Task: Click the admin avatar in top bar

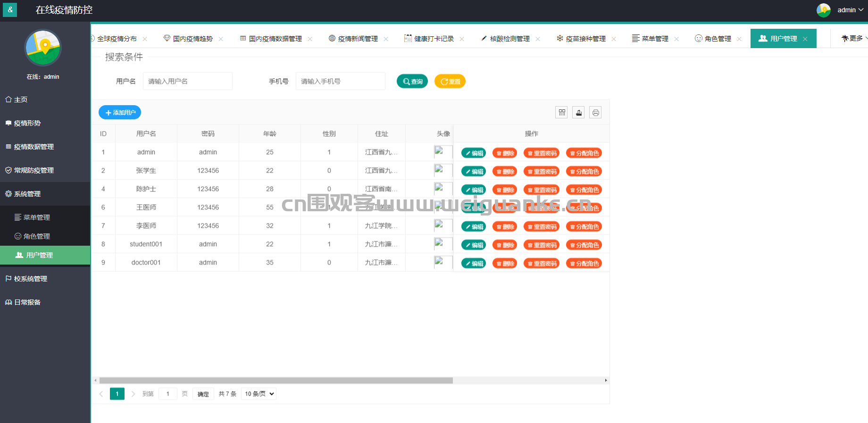Action: [823, 10]
